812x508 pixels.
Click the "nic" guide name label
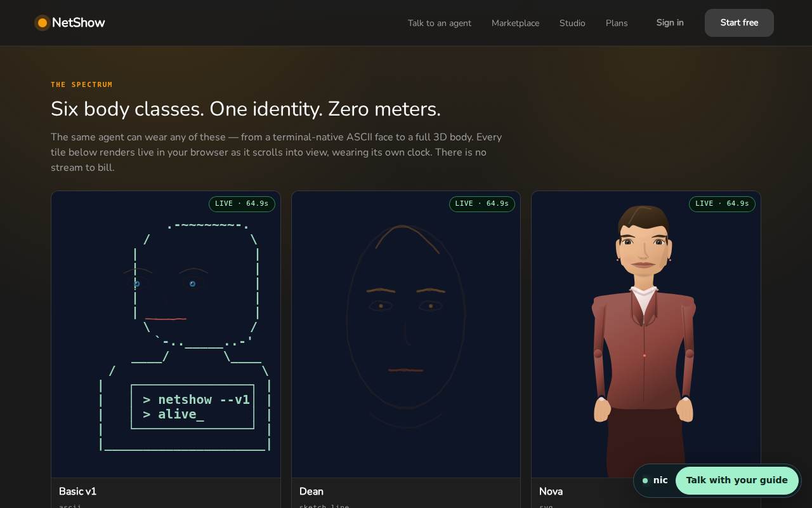click(x=660, y=480)
